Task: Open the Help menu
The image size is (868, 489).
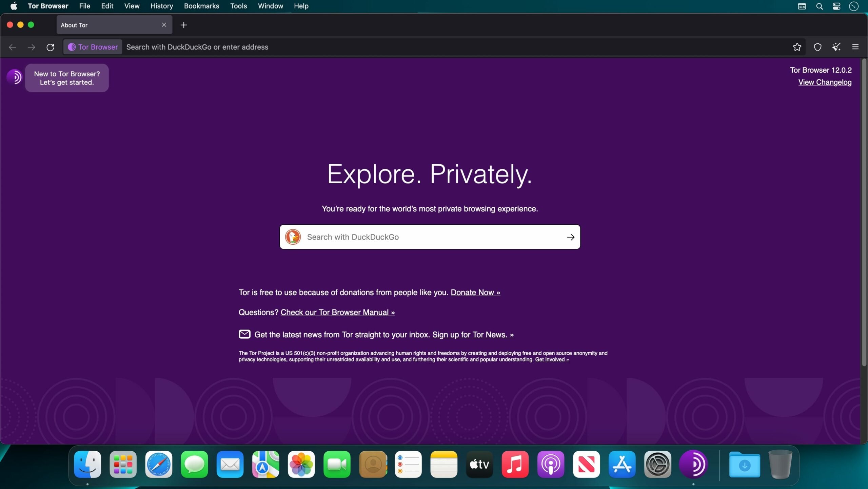Action: point(301,6)
